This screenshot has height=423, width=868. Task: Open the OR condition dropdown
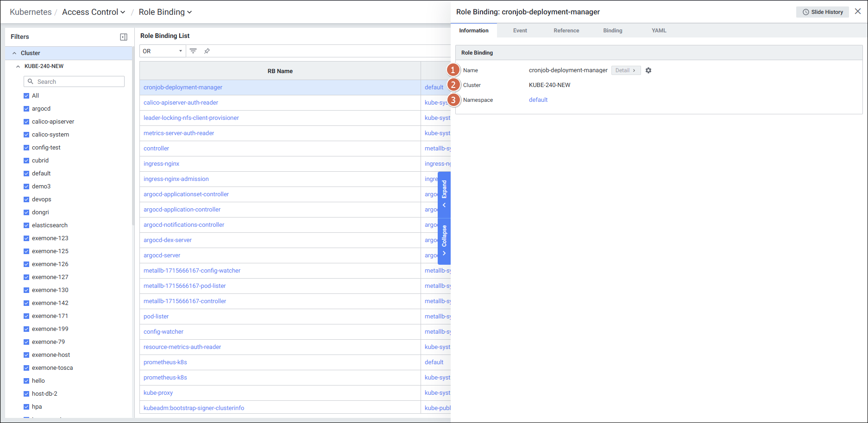pos(163,51)
